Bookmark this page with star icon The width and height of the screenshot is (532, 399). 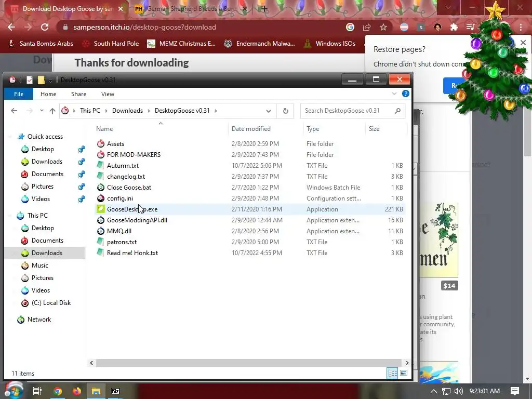tap(383, 27)
